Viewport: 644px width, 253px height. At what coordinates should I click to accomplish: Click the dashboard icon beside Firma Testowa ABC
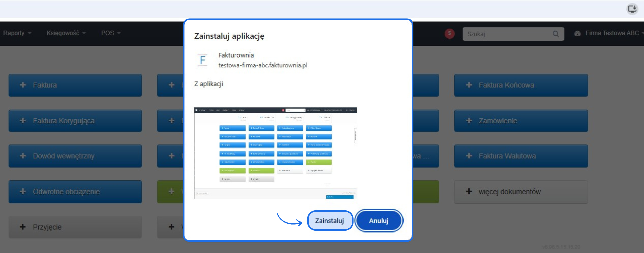577,33
